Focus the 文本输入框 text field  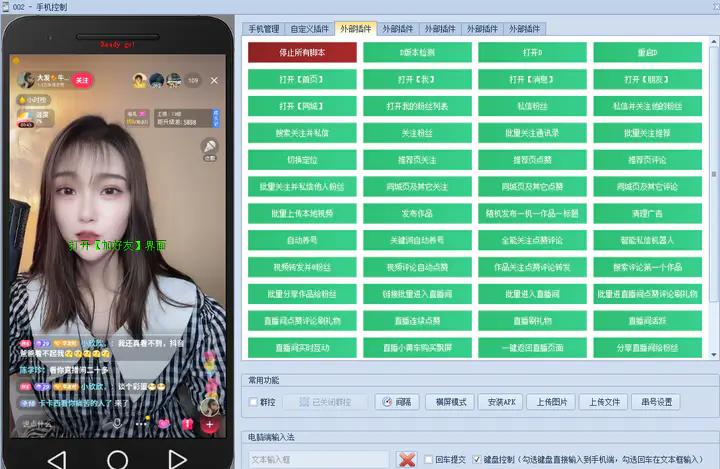tap(318, 459)
